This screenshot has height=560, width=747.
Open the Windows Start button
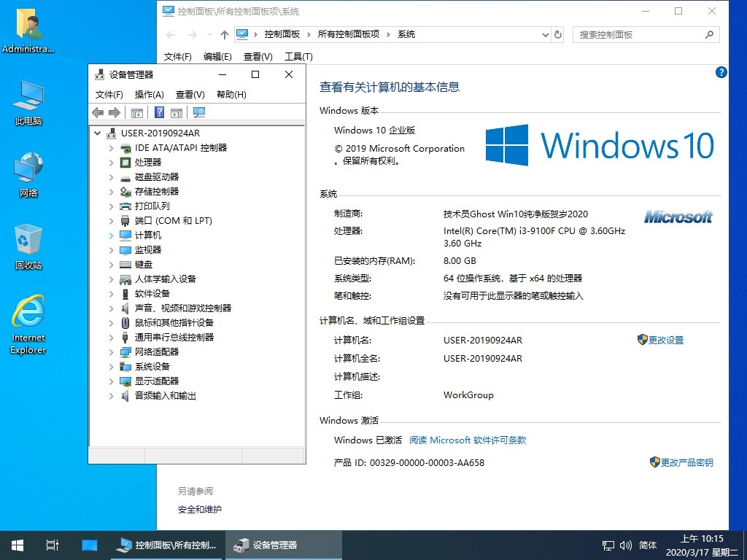18,545
